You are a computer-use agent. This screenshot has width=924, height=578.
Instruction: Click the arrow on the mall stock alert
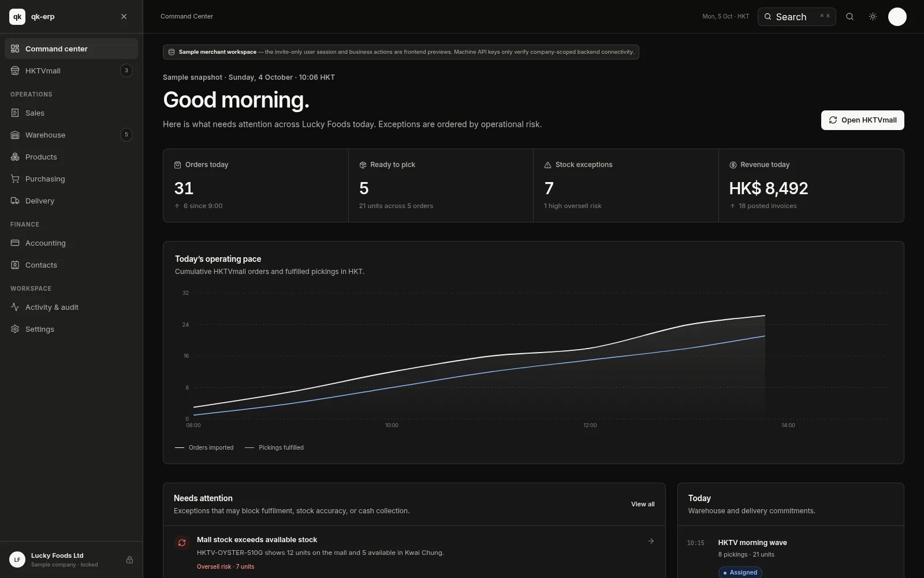[651, 541]
